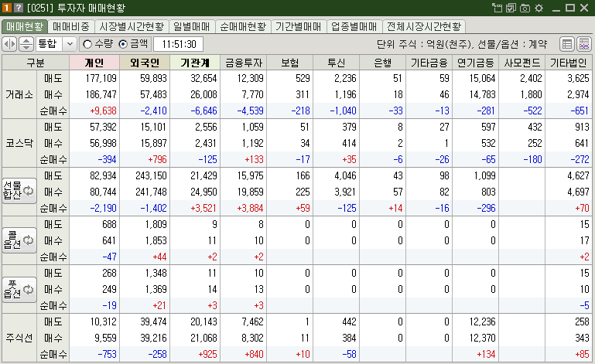Click the 금융투자 column header
Screen dimensions: 595x364
pyautogui.click(x=243, y=63)
